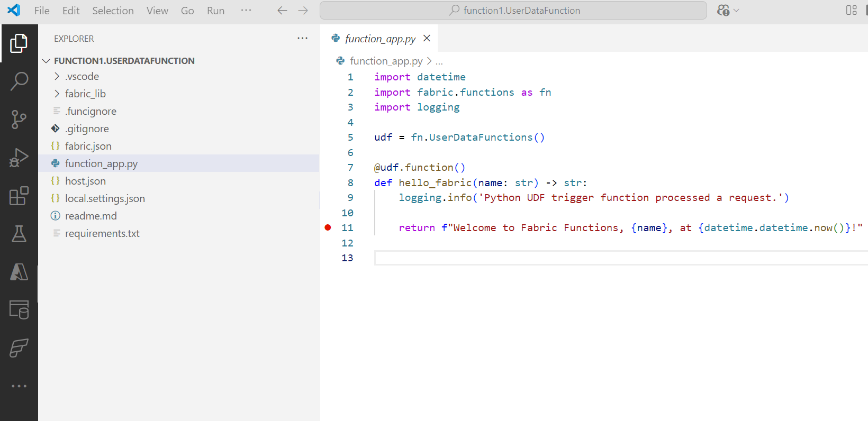Image resolution: width=868 pixels, height=421 pixels.
Task: Click the EXPLORER panel title
Action: tap(74, 39)
